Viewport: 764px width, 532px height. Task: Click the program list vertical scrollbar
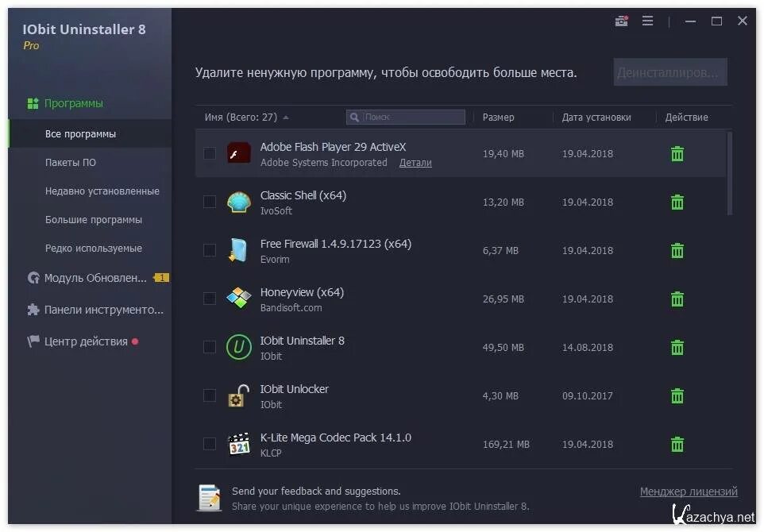(729, 173)
